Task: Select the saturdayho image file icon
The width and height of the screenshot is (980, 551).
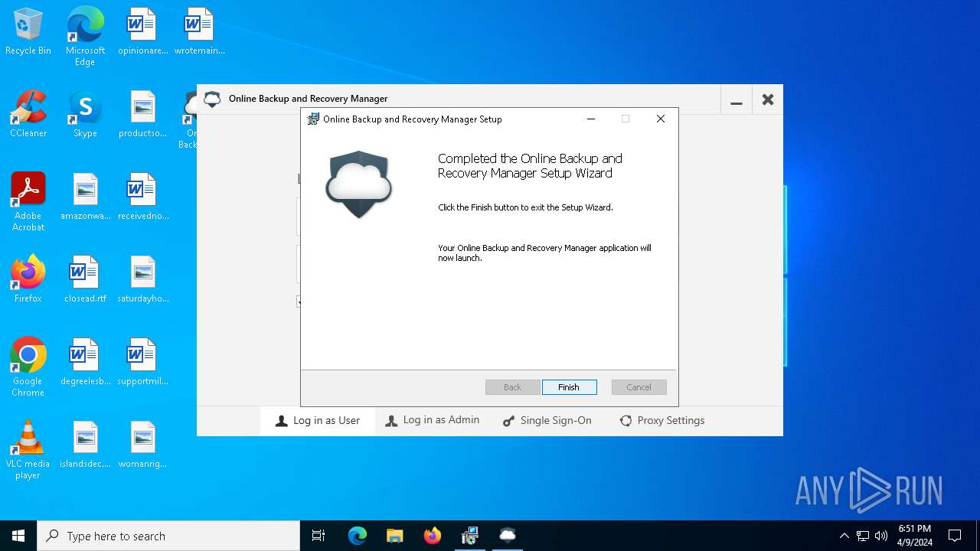Action: click(142, 280)
